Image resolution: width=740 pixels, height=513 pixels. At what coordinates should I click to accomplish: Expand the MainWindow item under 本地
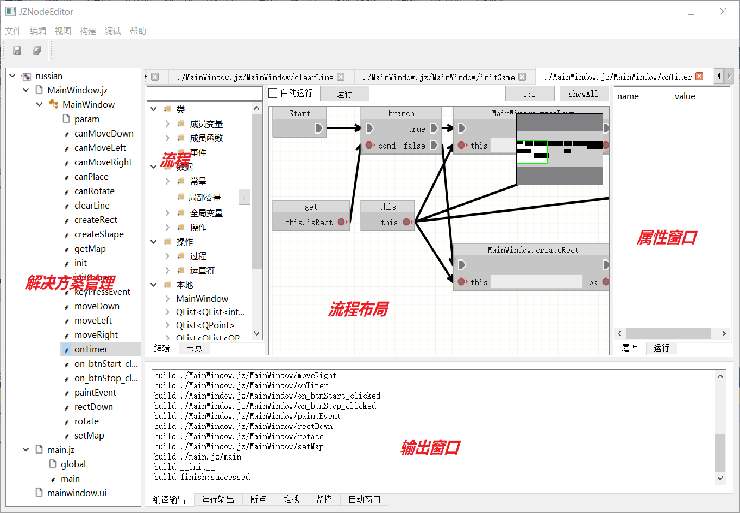[168, 298]
